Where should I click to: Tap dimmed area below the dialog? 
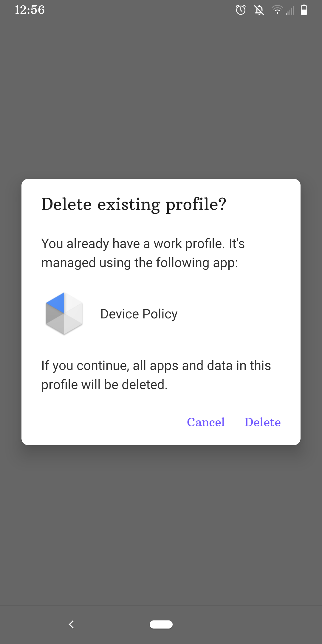tap(161, 525)
